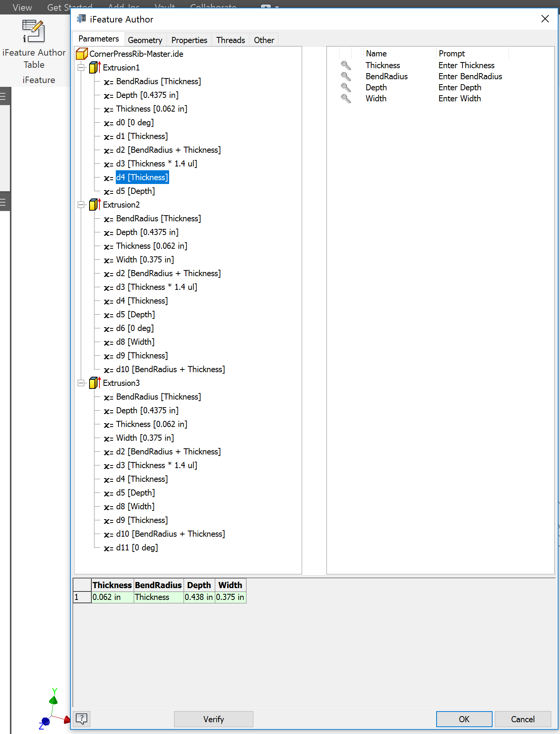This screenshot has height=734, width=560.
Task: Click the Cancel button
Action: [x=523, y=719]
